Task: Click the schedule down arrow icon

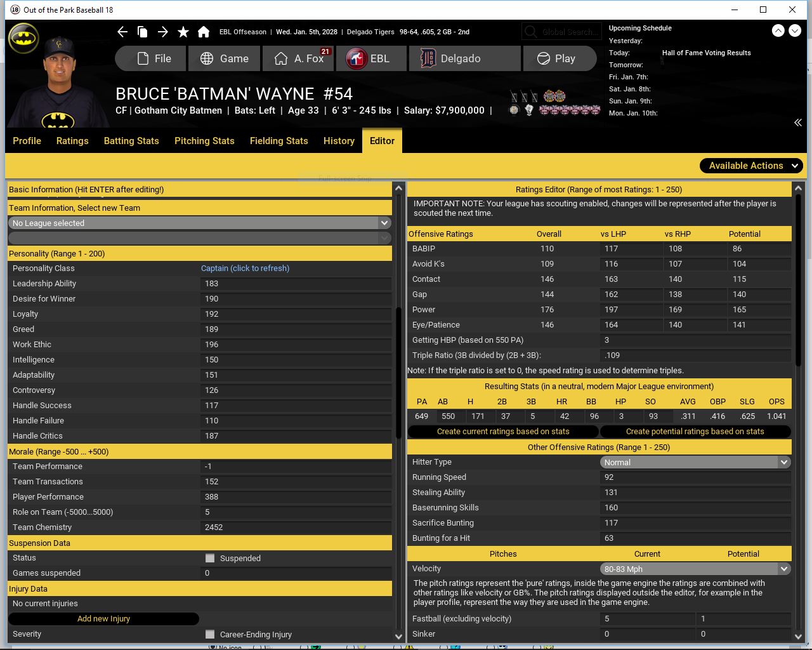Action: pos(794,30)
